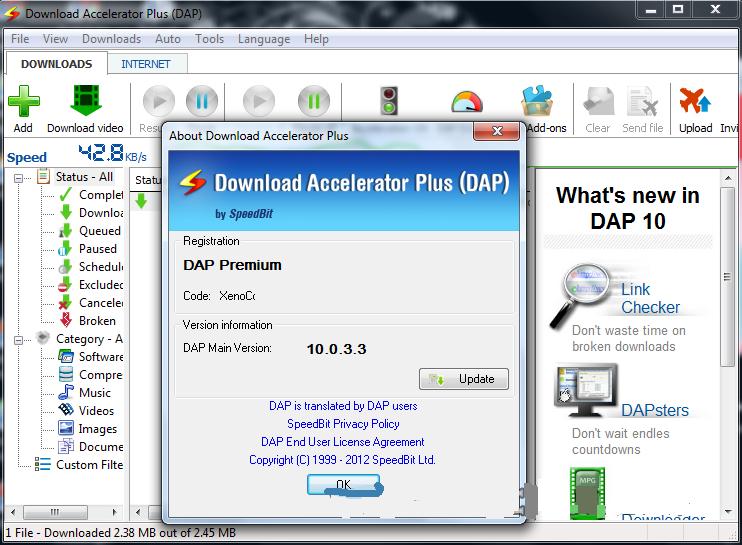Click the Download video film icon
Screen dimensions: 742x545
[x=86, y=100]
